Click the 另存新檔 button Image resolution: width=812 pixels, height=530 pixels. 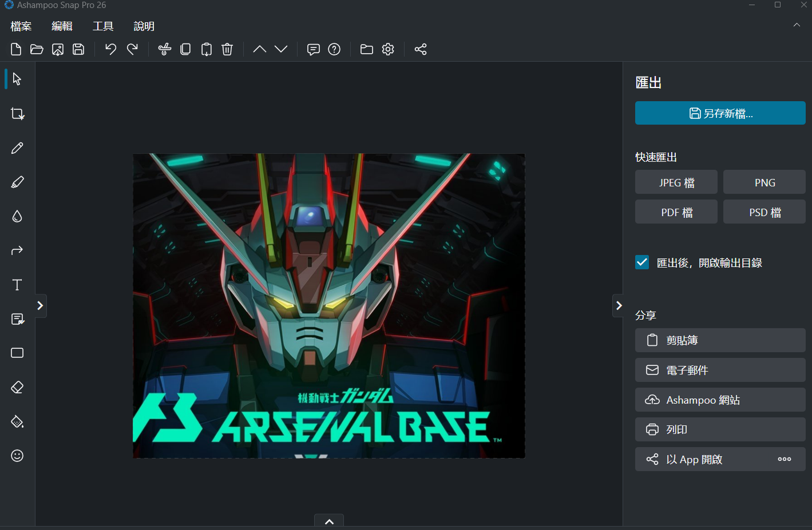(x=720, y=113)
